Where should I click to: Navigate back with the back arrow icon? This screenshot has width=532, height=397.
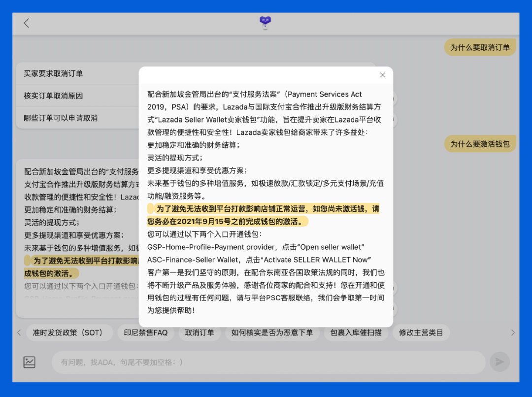26,23
